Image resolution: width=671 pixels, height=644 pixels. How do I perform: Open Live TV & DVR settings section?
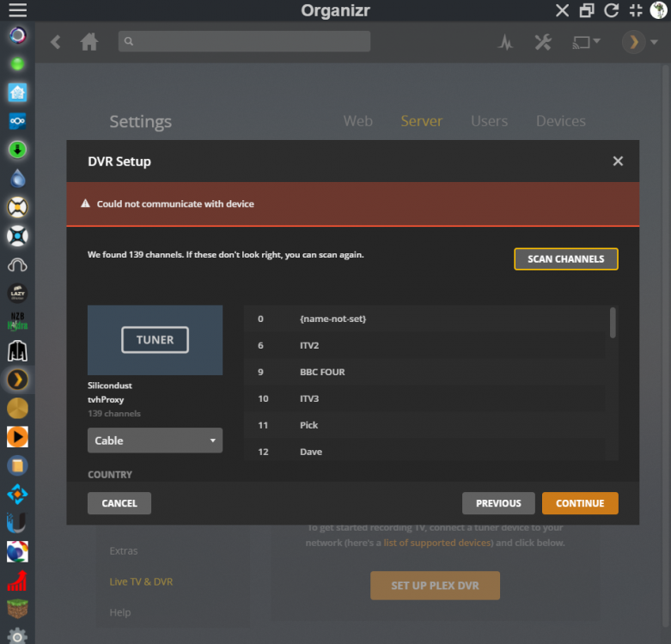pos(141,581)
